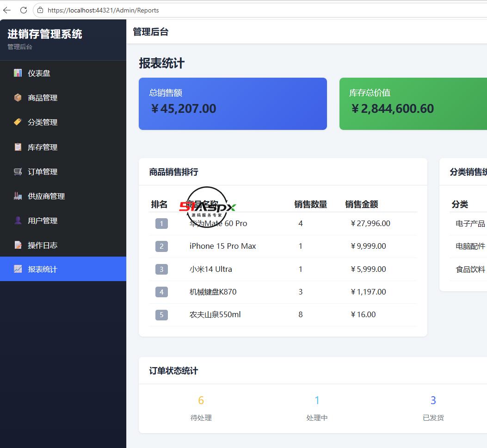This screenshot has height=448, width=487.
Task: Click the 小米14 Ultra product name
Action: pyautogui.click(x=210, y=269)
